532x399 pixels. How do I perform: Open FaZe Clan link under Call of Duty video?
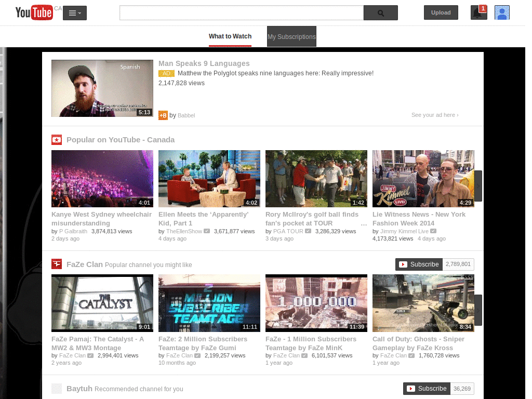tap(393, 355)
